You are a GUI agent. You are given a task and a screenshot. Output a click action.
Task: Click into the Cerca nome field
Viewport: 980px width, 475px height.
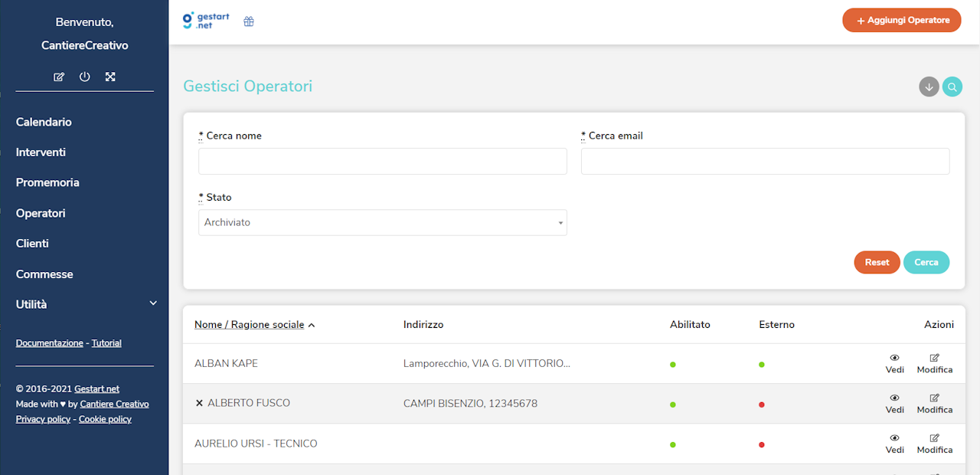point(382,162)
